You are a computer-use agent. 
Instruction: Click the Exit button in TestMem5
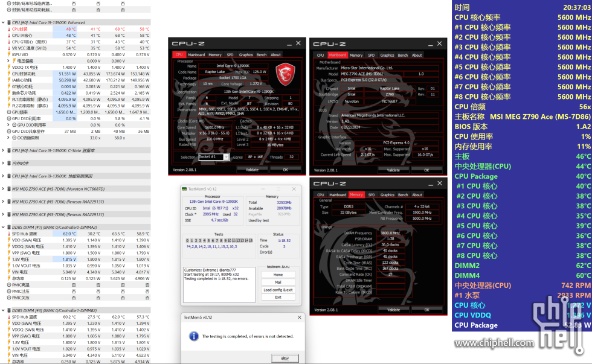tap(278, 297)
